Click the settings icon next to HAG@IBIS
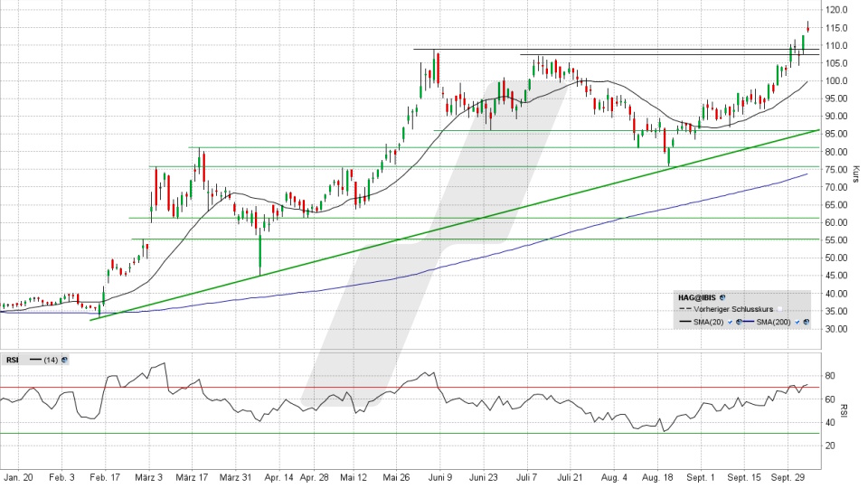This screenshot has width=868, height=488. pyautogui.click(x=724, y=297)
